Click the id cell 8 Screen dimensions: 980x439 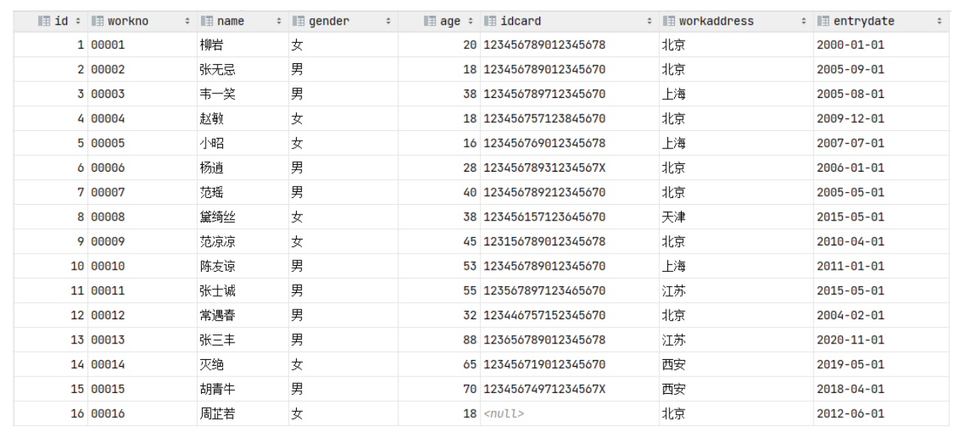click(50, 217)
